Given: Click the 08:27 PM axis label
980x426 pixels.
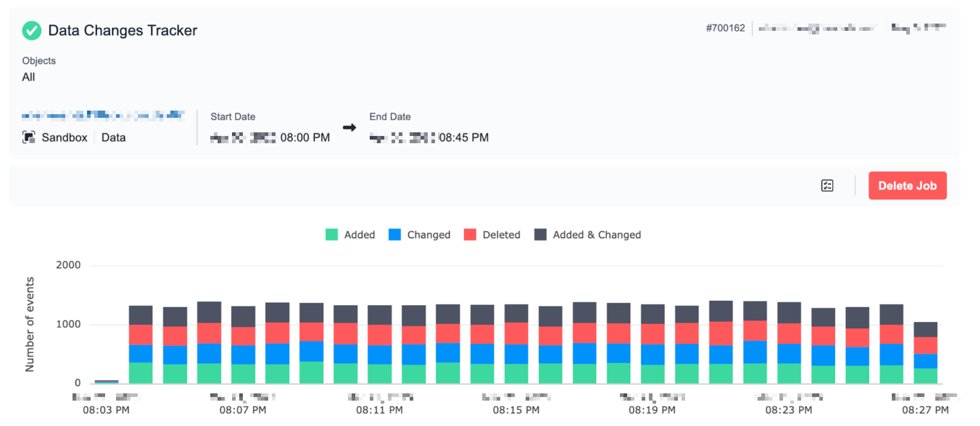Looking at the screenshot, I should (x=925, y=410).
